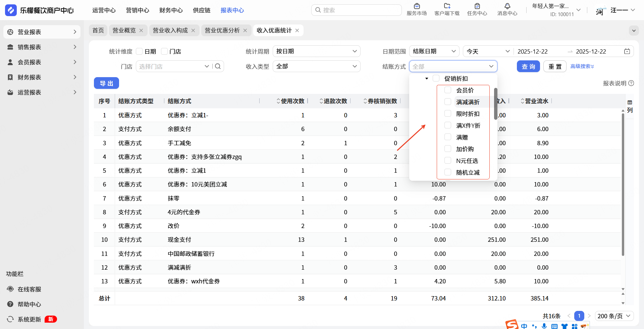Click the 导出 export button
644x329 pixels.
coord(106,83)
